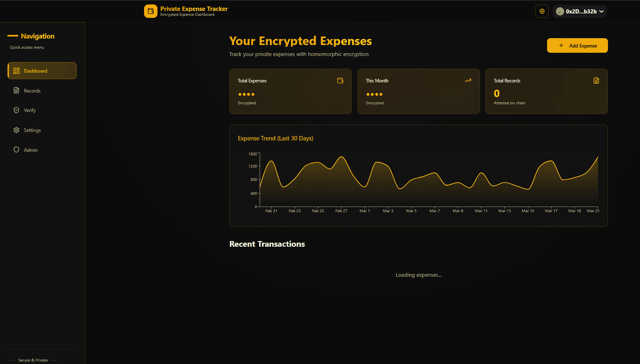
Task: Click the Verify shield-check icon
Action: pos(16,110)
